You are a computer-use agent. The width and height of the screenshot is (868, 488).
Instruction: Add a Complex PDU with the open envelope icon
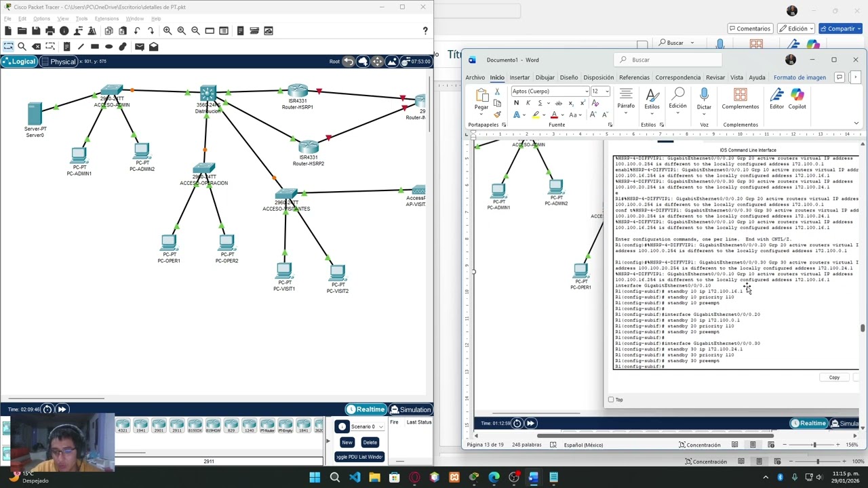coord(154,46)
